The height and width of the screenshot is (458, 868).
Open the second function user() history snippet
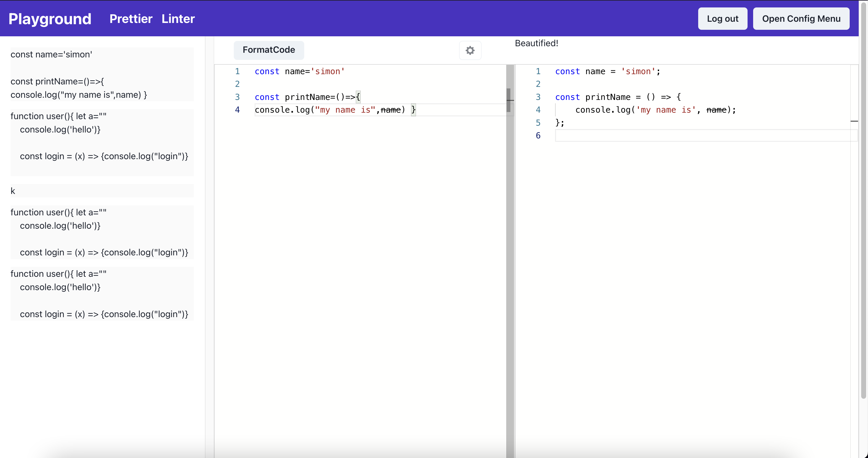tap(101, 232)
